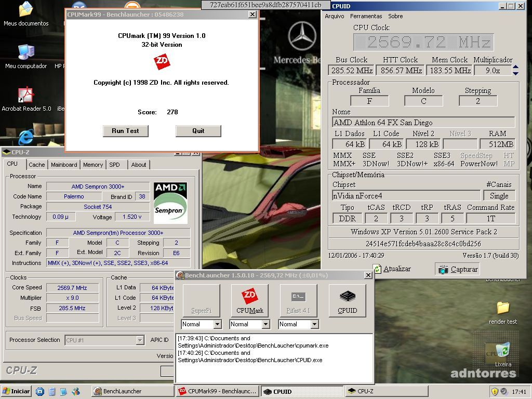Click the taskbar clock 17:41
This screenshot has height=399, width=532.
(x=519, y=392)
